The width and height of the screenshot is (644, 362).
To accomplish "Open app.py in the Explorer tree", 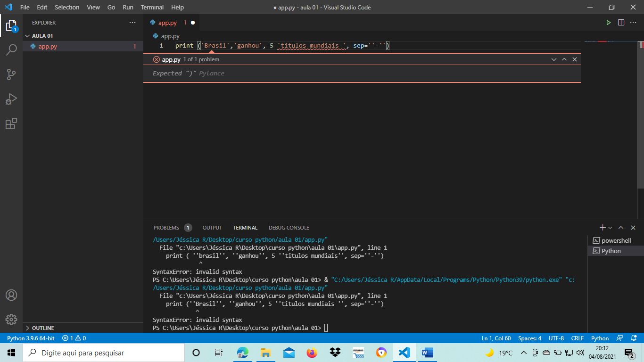I will (x=83, y=46).
